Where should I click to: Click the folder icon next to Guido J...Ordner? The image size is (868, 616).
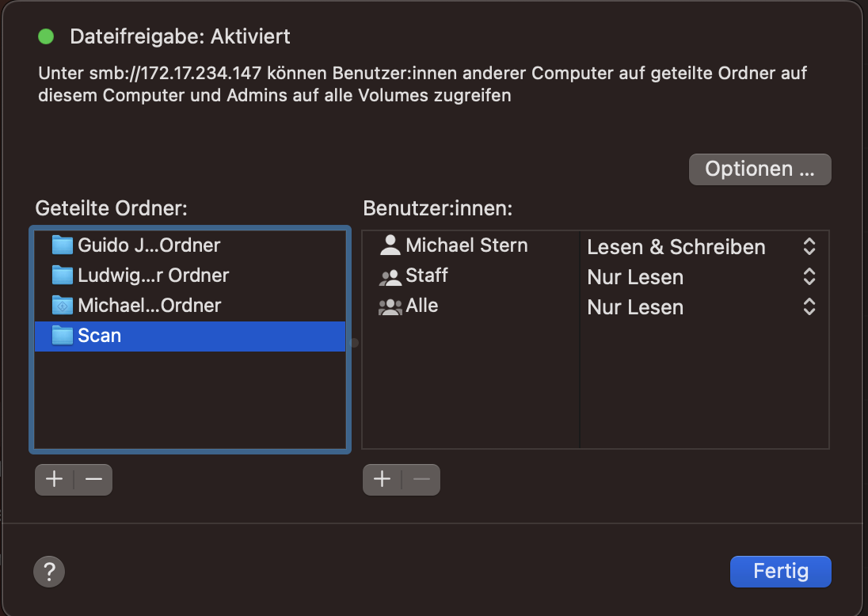(62, 245)
